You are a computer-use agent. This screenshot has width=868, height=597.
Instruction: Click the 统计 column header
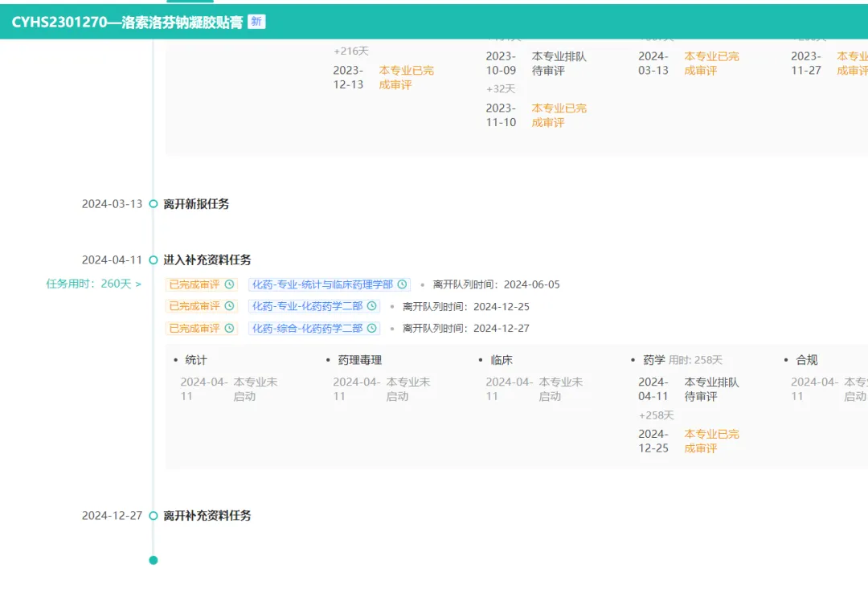click(x=195, y=360)
